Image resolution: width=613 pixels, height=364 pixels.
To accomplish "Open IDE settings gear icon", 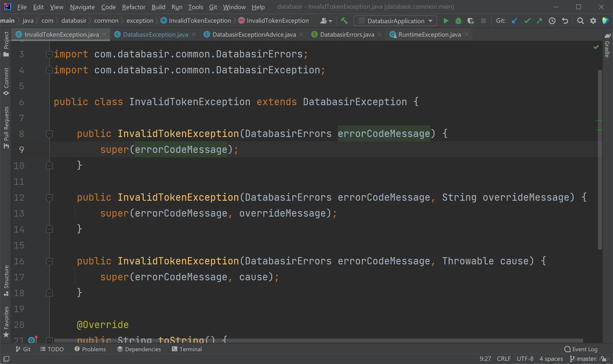I will click(593, 21).
